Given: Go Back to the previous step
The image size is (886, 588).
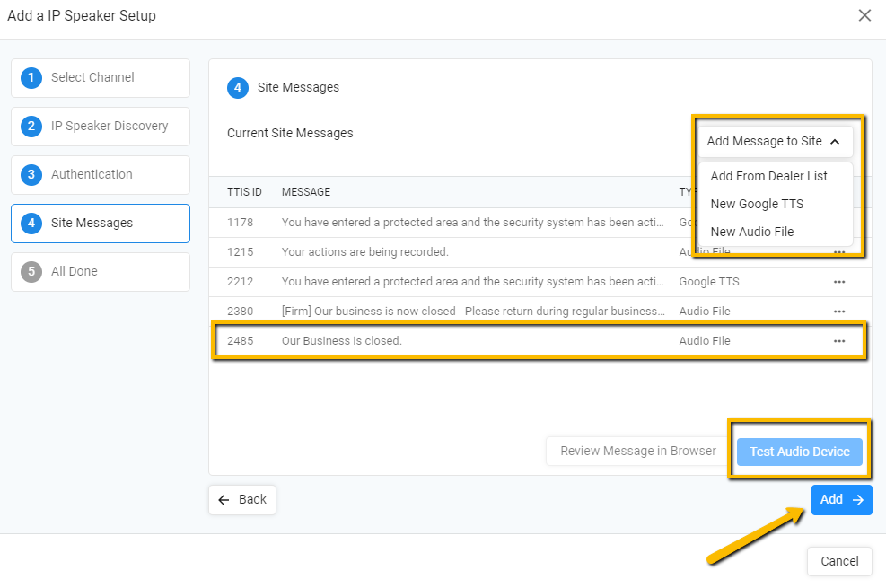Looking at the screenshot, I should coord(242,500).
